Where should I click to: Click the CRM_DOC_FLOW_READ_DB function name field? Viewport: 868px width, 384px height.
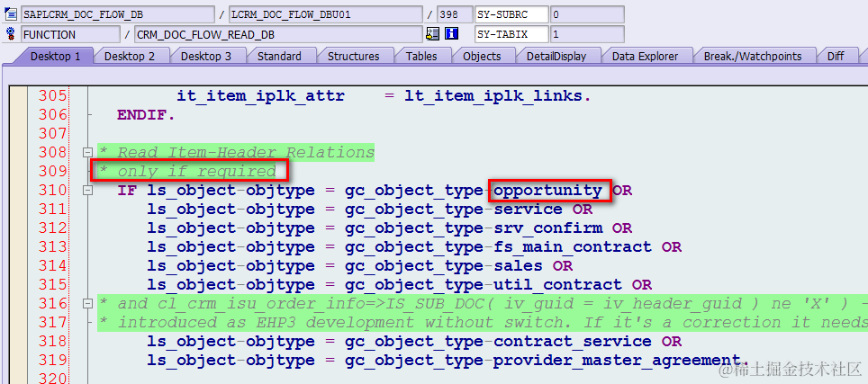(278, 34)
